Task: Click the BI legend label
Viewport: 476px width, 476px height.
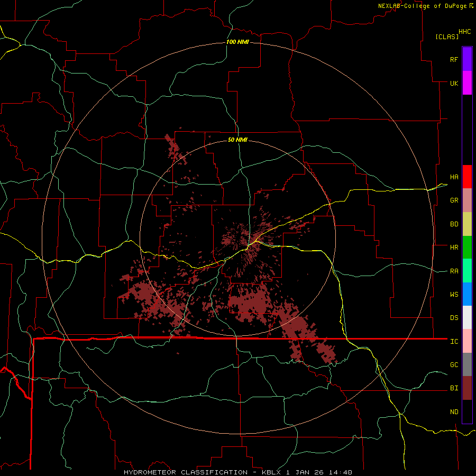Action: (454, 388)
